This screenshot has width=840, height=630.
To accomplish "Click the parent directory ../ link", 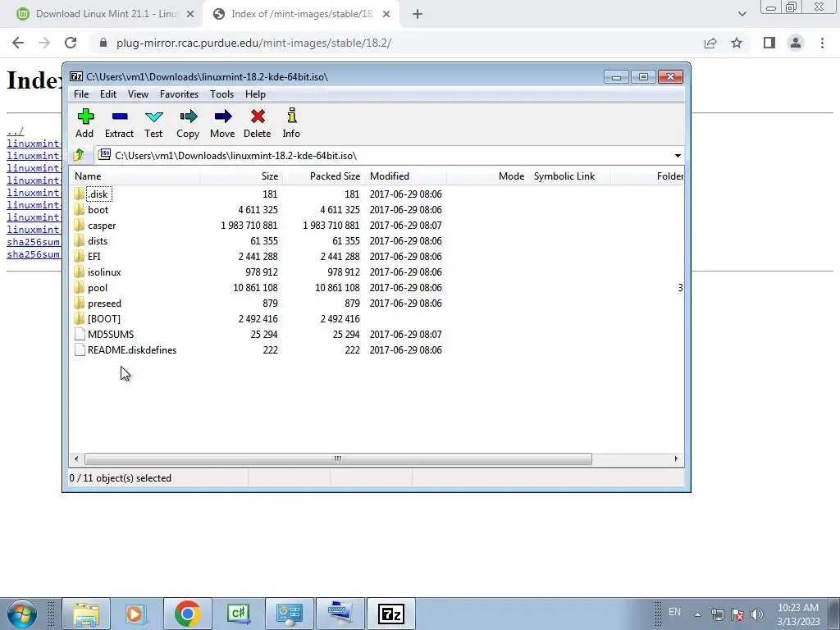I will 15,131.
